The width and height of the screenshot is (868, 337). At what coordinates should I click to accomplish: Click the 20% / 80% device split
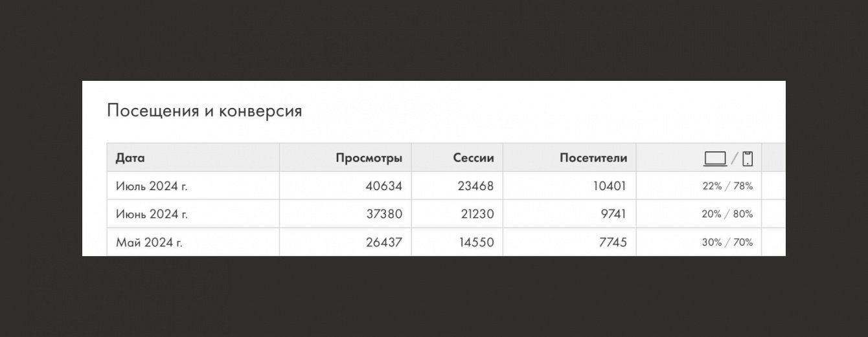pos(727,214)
